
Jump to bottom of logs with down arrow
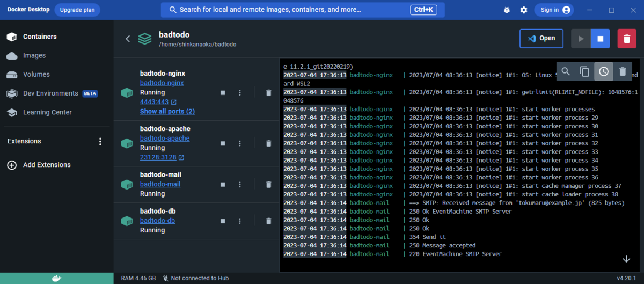pos(626,259)
